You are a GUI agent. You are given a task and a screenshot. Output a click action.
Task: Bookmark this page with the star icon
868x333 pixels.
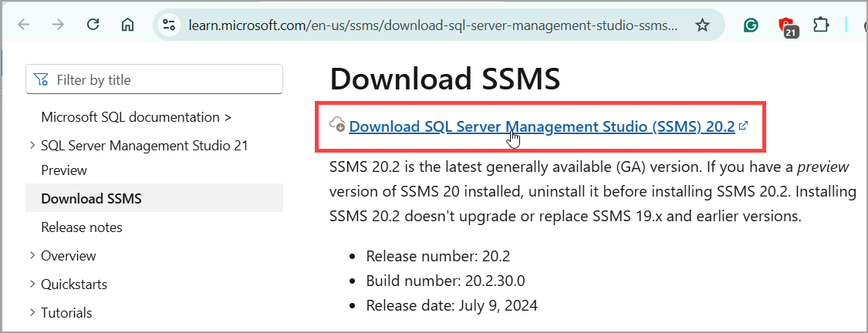[702, 25]
